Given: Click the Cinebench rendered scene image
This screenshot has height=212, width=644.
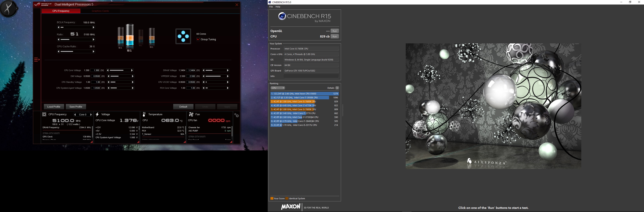Looking at the screenshot, I should (493, 106).
